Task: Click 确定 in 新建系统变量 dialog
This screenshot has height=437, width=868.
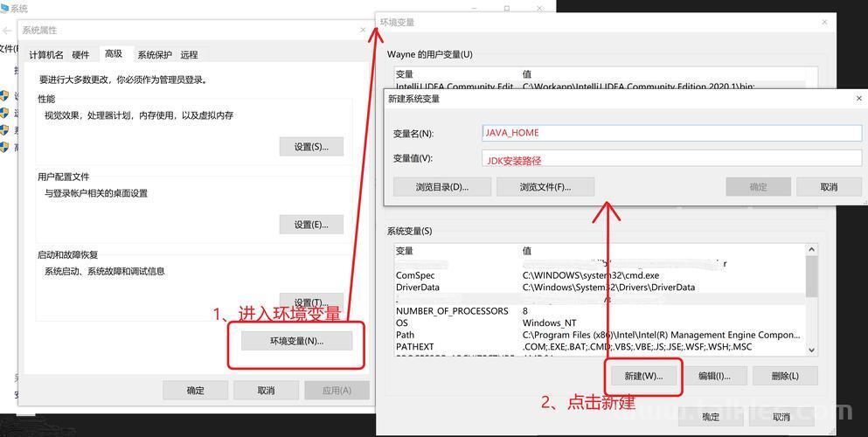Action: point(759,187)
